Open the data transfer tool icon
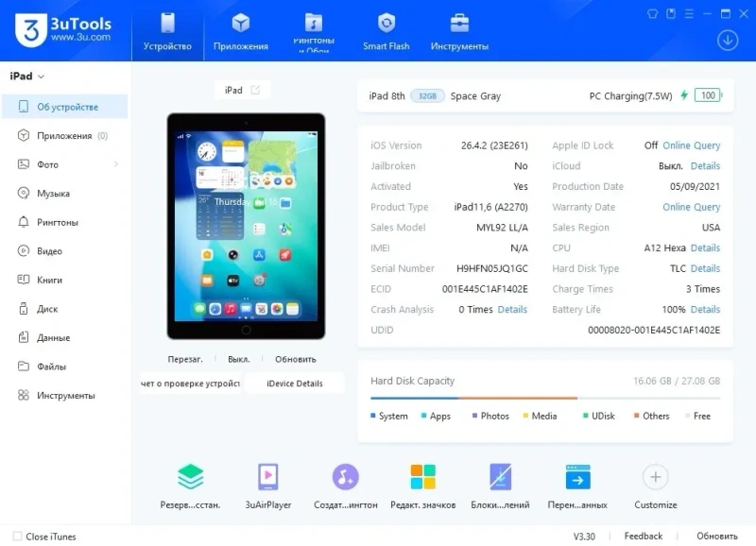This screenshot has width=756, height=546. coord(577,477)
